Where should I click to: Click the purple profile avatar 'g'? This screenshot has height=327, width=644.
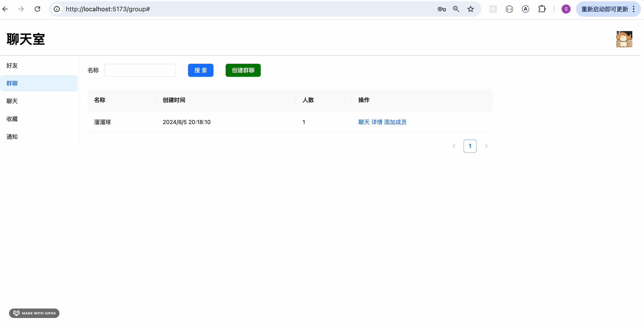coord(566,9)
